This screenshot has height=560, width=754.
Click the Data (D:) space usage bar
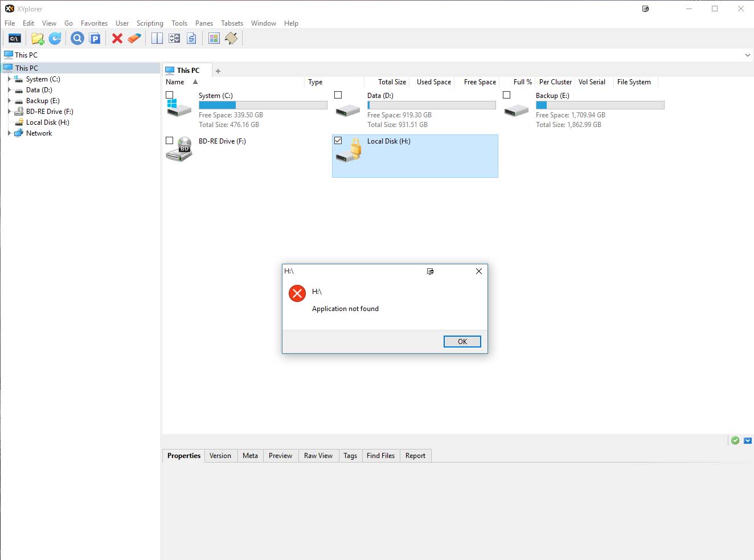432,105
